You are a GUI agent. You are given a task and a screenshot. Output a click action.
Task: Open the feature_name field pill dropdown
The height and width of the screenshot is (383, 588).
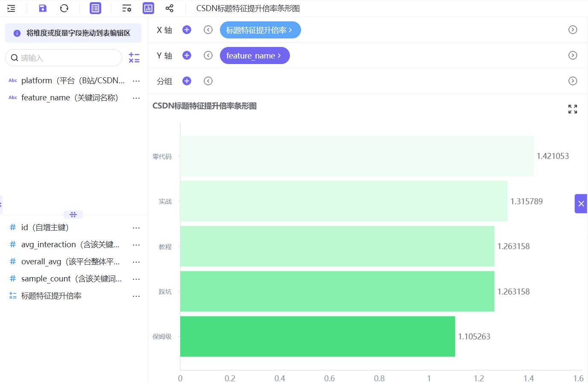coord(255,56)
